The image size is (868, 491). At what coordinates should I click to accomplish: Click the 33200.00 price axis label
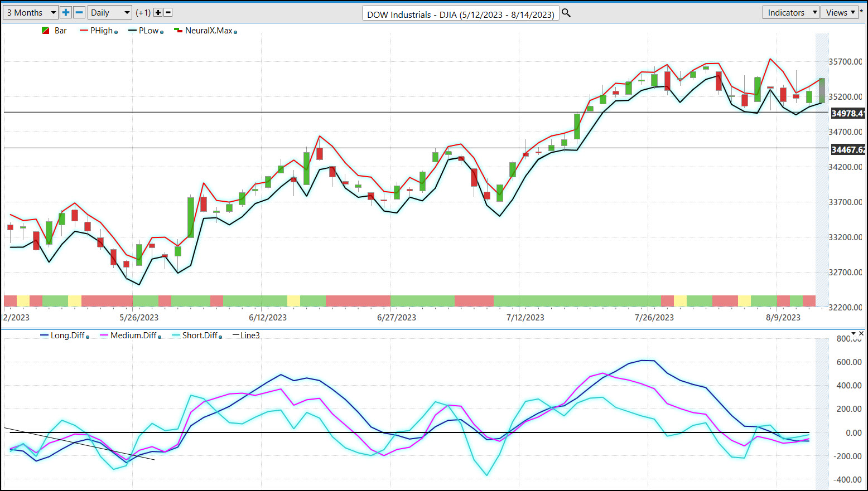pos(846,237)
